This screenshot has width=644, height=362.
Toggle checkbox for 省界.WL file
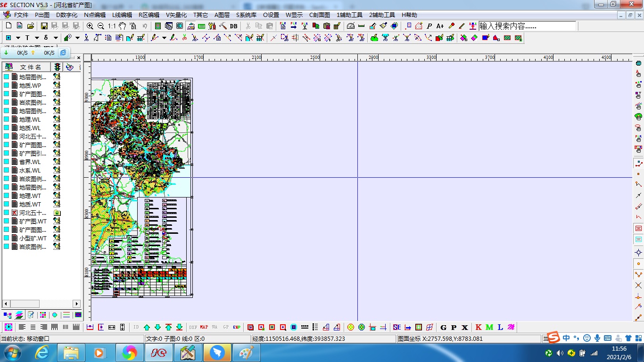(x=7, y=162)
